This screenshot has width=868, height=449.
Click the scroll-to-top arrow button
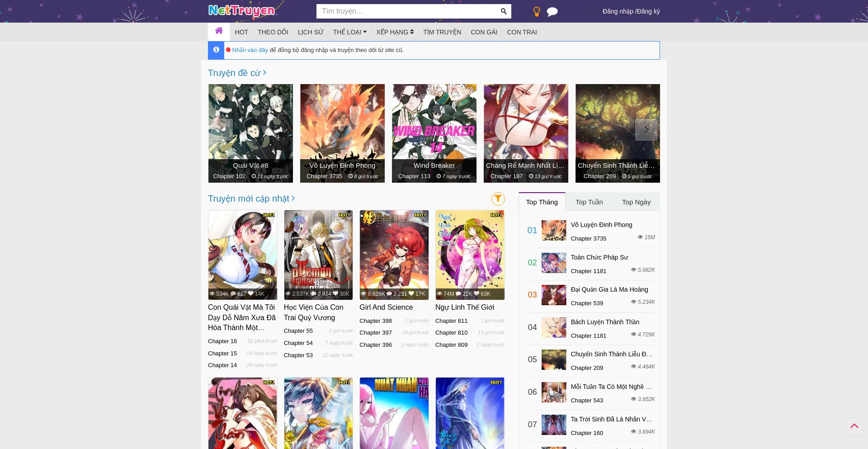tap(854, 426)
